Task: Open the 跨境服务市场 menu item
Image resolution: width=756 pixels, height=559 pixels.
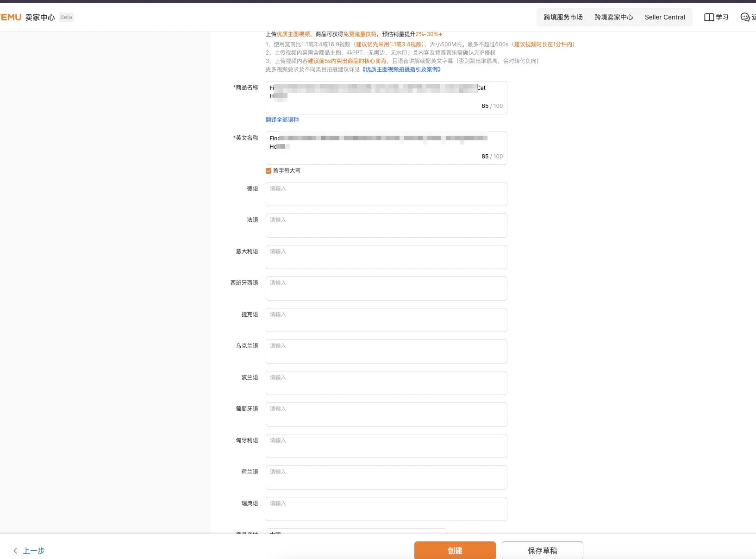Action: point(563,17)
